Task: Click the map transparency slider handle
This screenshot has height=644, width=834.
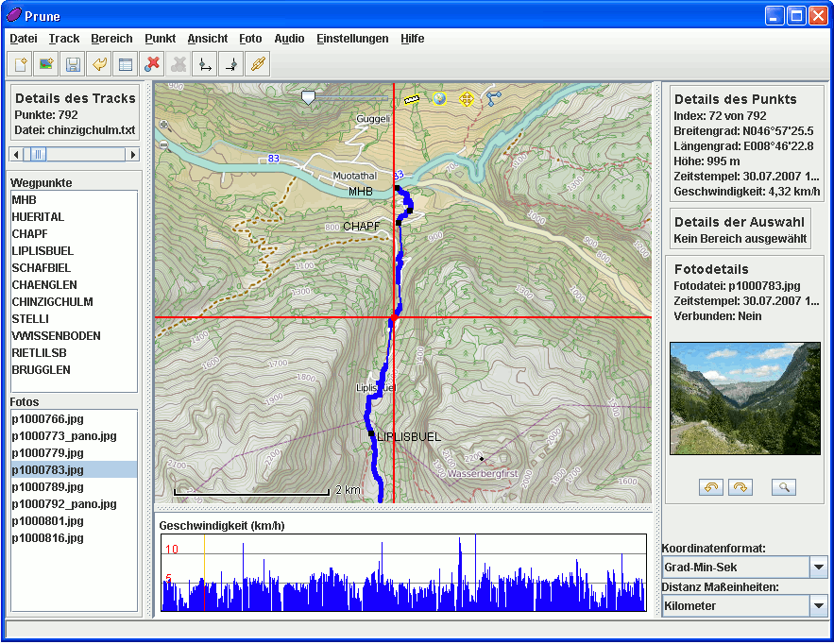Action: click(x=308, y=97)
